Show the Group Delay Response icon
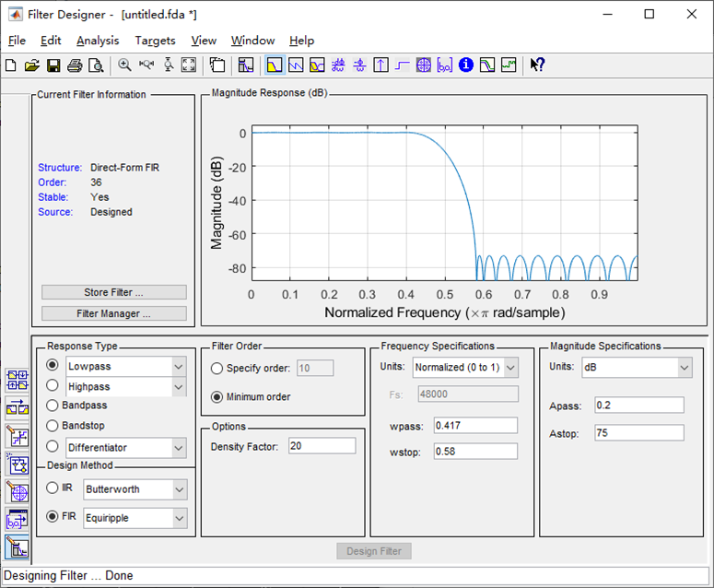The width and height of the screenshot is (714, 588). point(338,65)
